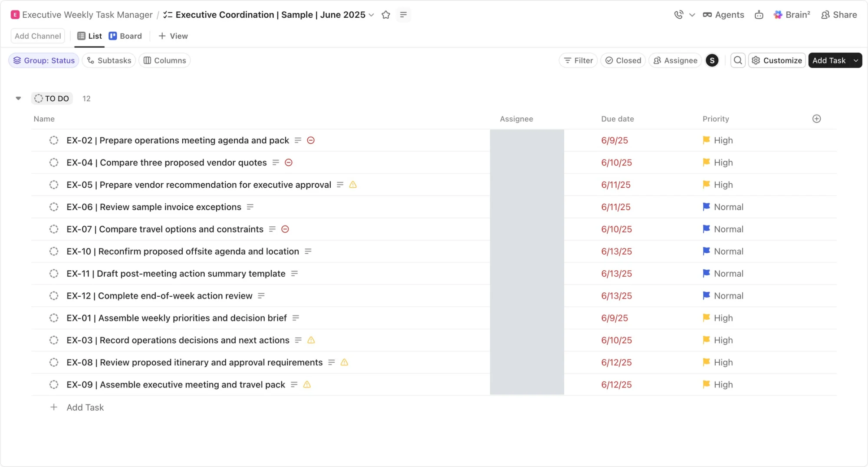The image size is (868, 467).
Task: Click warning icon on EX-09 task
Action: point(307,384)
